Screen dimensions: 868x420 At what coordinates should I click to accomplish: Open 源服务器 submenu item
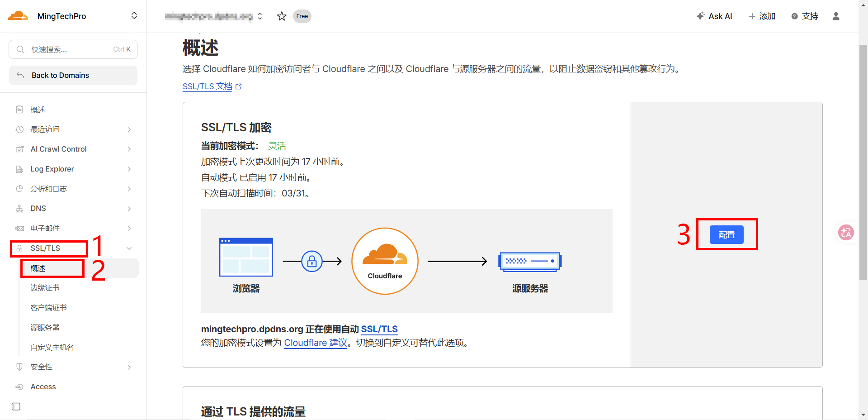(x=45, y=327)
